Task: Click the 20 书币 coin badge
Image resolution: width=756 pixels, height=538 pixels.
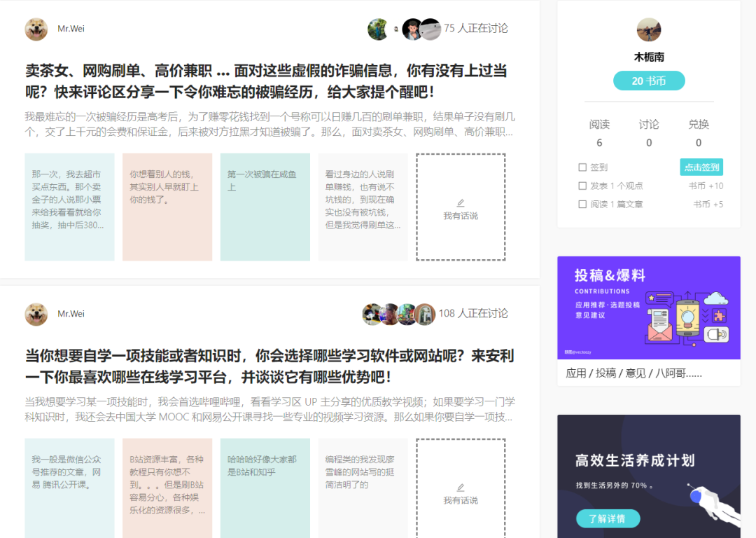Action: click(649, 81)
